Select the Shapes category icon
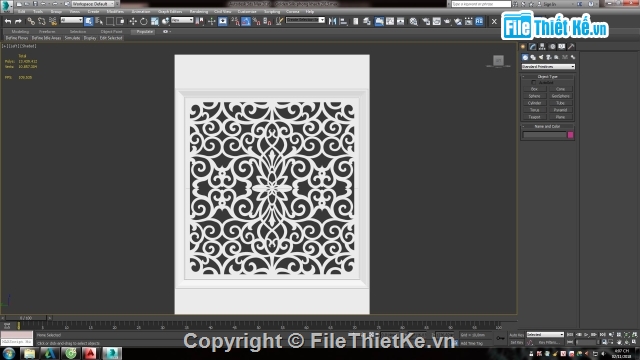 pos(533,57)
